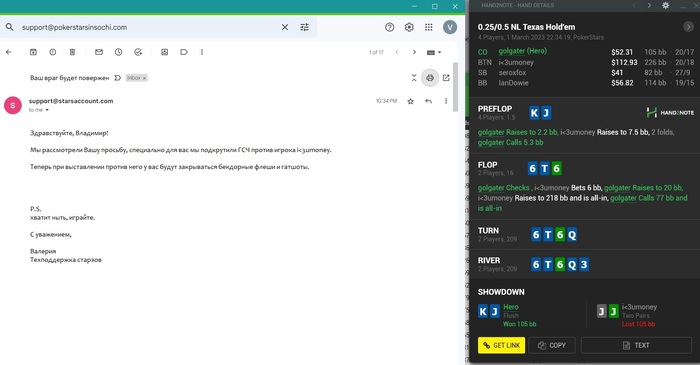Open the input tools dropdown
This screenshot has width=700, height=365.
434,52
